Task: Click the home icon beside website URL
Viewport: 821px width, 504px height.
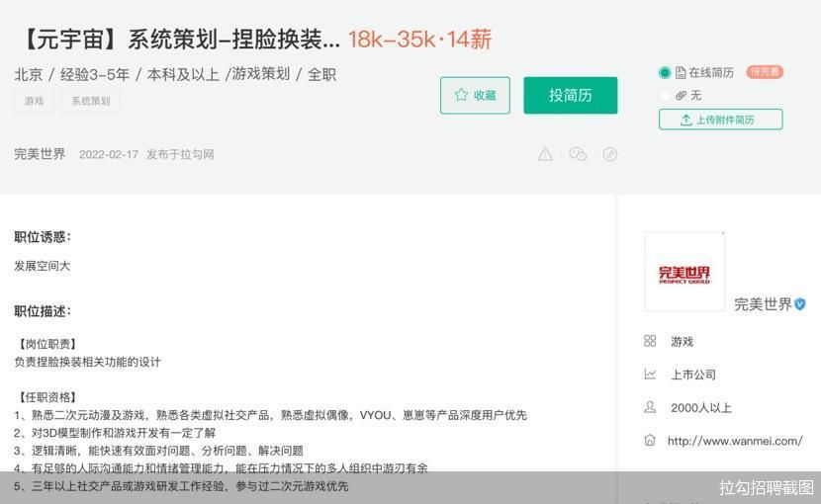Action: (650, 440)
